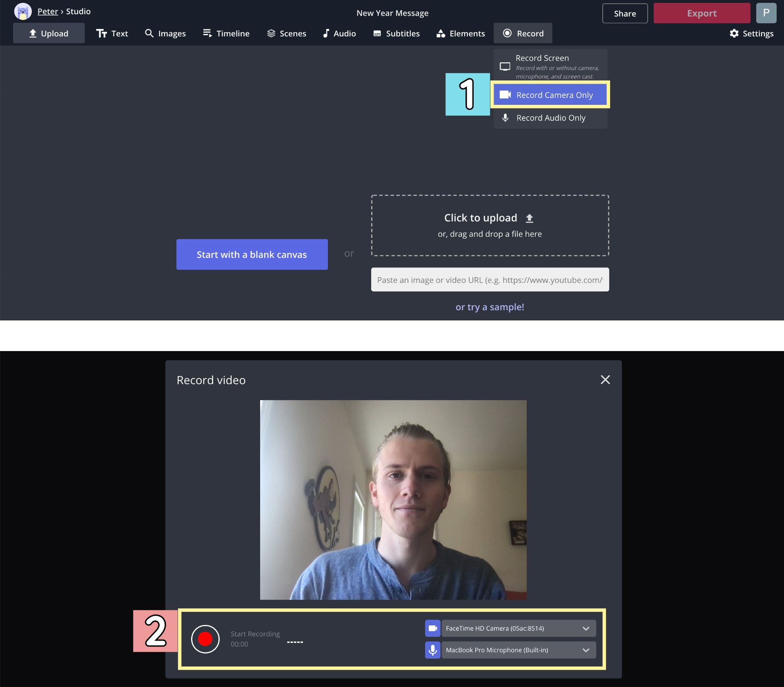Choose Record Audio Only
The width and height of the screenshot is (784, 687).
pyautogui.click(x=550, y=118)
